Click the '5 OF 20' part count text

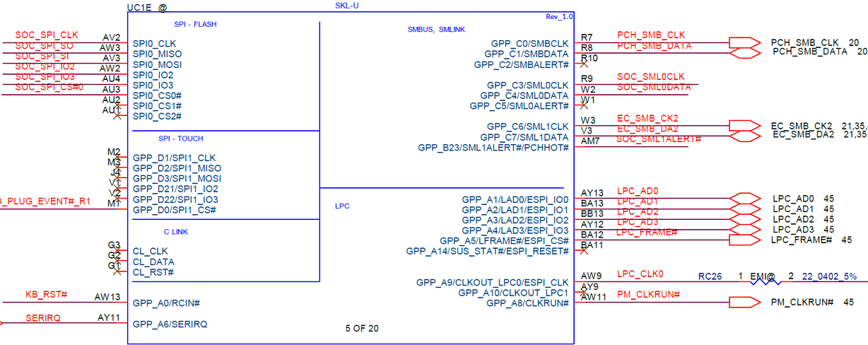click(x=361, y=328)
